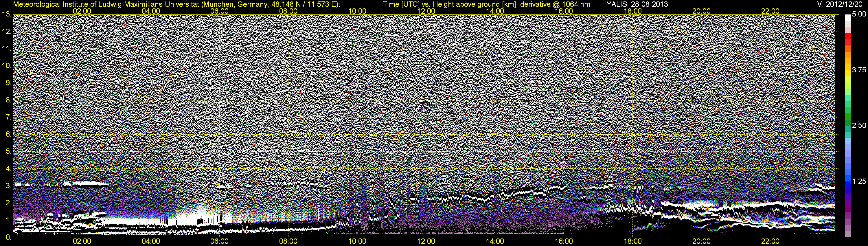
Task: Pick the 04:00 label on the bottom time axis
Action: pyautogui.click(x=151, y=242)
